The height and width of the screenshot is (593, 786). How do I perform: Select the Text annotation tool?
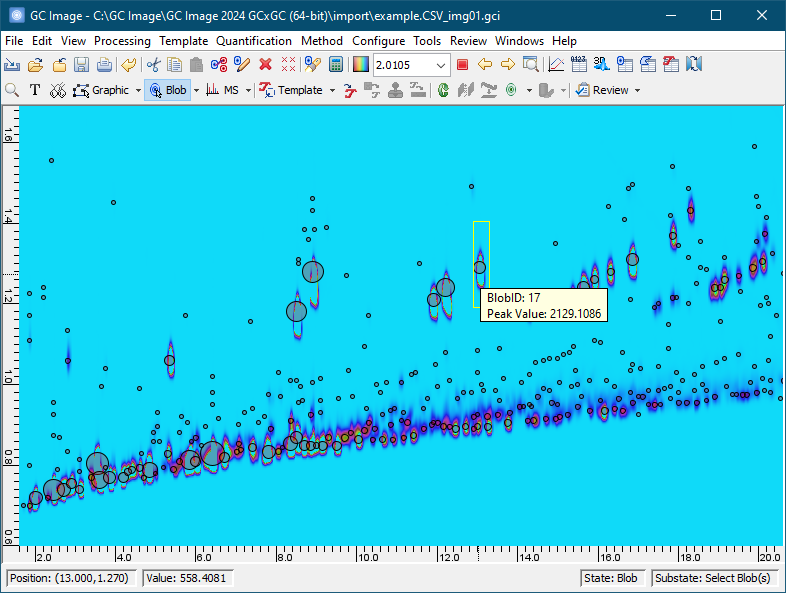(x=35, y=90)
